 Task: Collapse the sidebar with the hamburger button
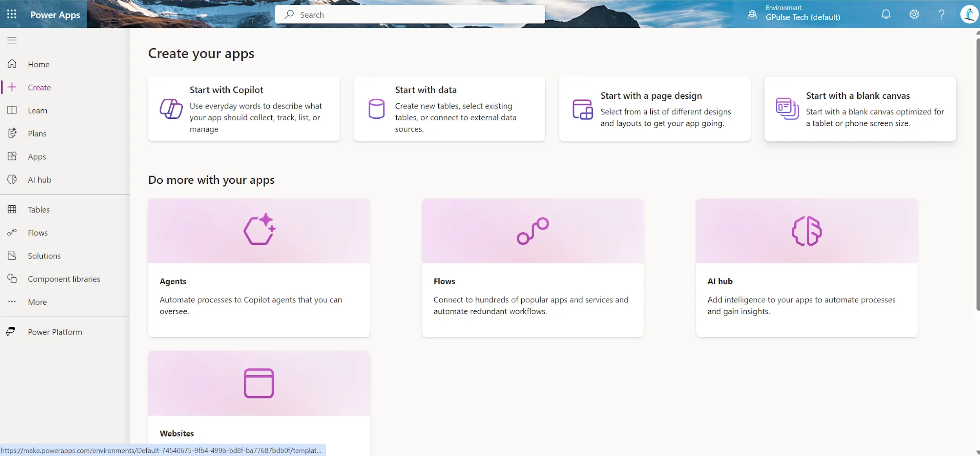12,40
